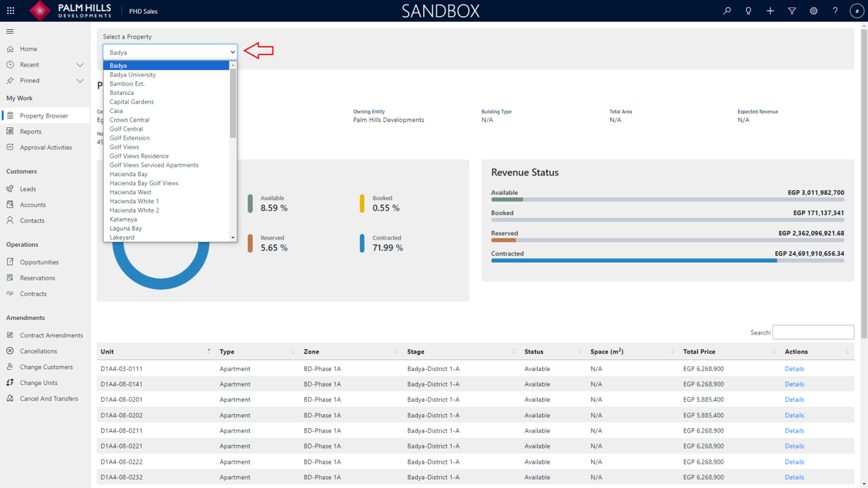
Task: Collapse the sidebar with the hamburger icon
Action: coord(10,31)
